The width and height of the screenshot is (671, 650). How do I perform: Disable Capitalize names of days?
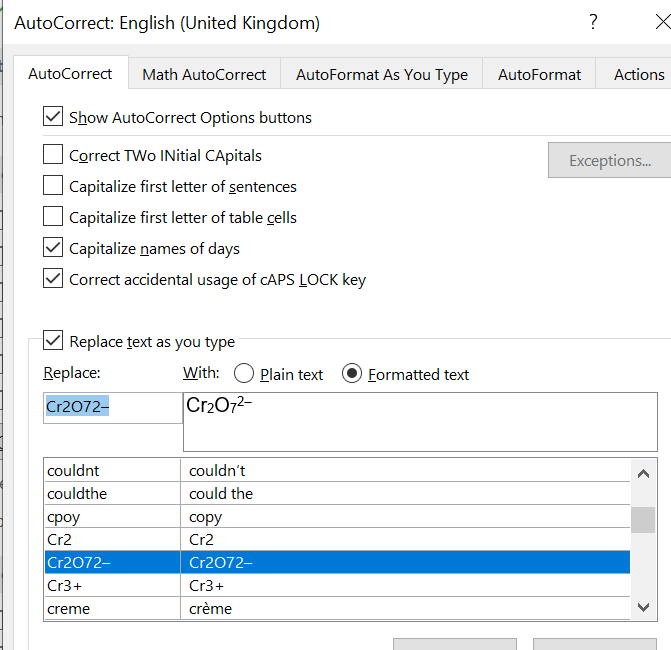[54, 248]
